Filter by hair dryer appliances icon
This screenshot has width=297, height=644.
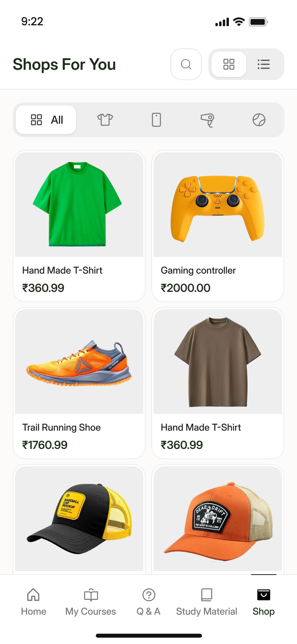(x=207, y=120)
